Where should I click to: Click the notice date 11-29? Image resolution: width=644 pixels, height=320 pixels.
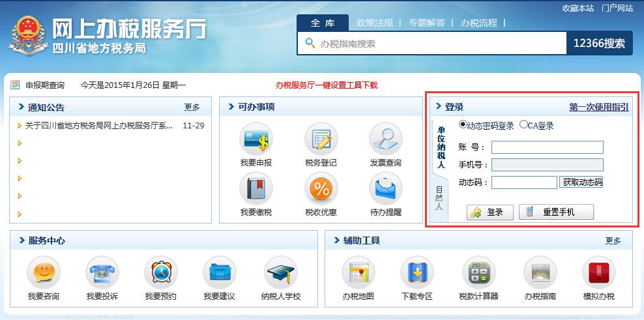coord(194,126)
